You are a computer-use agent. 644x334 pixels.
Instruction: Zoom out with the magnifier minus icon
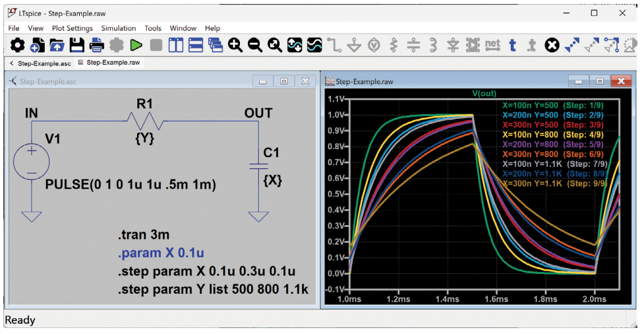[x=254, y=45]
